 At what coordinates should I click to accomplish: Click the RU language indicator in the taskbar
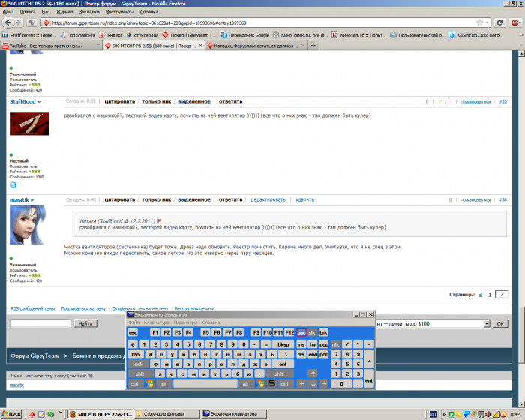pos(433,414)
